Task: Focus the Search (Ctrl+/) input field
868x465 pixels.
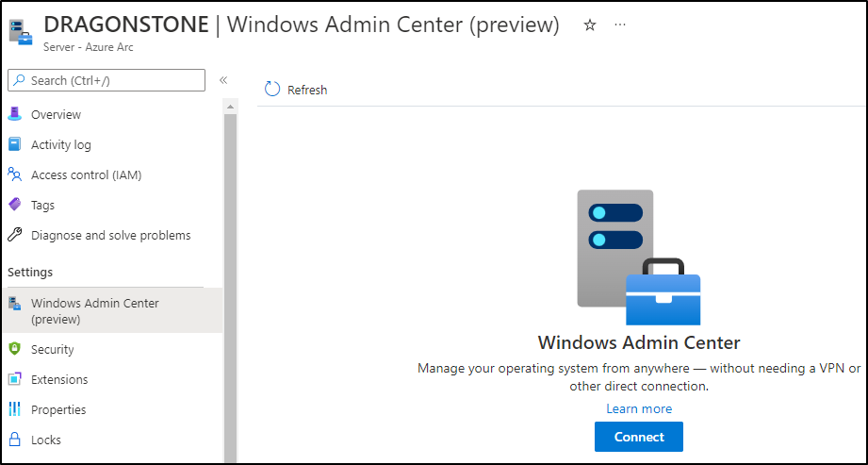Action: [106, 80]
